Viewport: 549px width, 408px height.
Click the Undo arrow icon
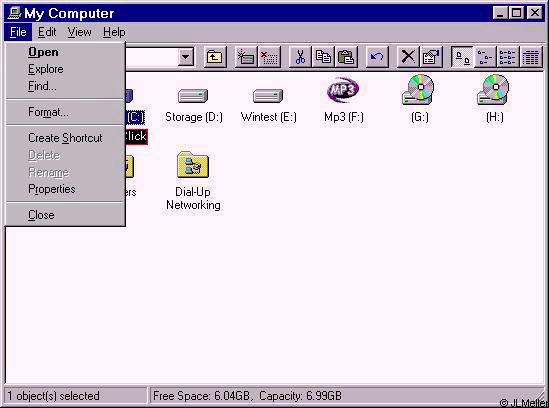point(377,57)
